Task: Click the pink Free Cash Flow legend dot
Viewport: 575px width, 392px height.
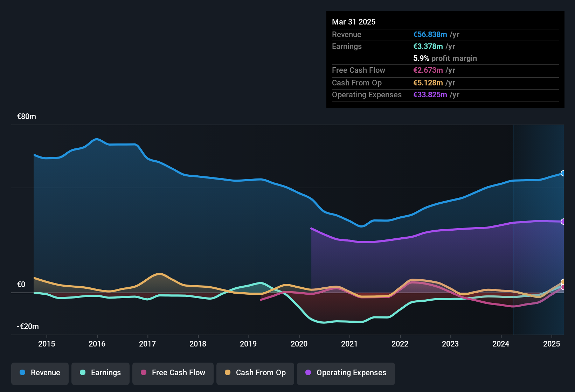Action: (144, 372)
